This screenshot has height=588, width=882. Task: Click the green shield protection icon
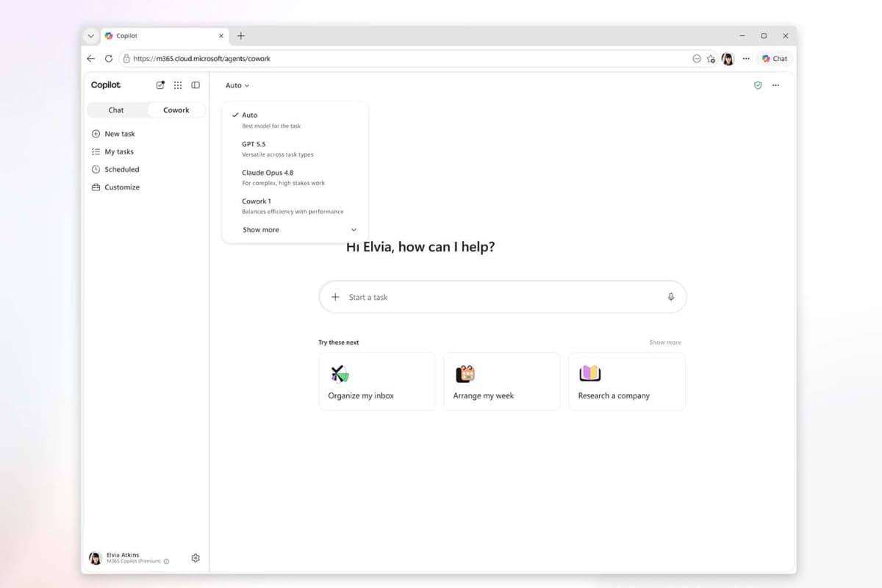(758, 85)
